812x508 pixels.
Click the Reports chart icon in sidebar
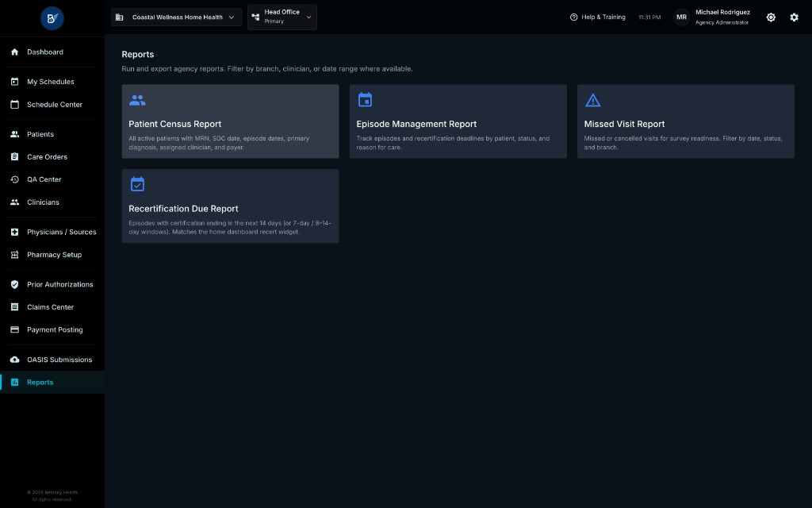tap(14, 382)
